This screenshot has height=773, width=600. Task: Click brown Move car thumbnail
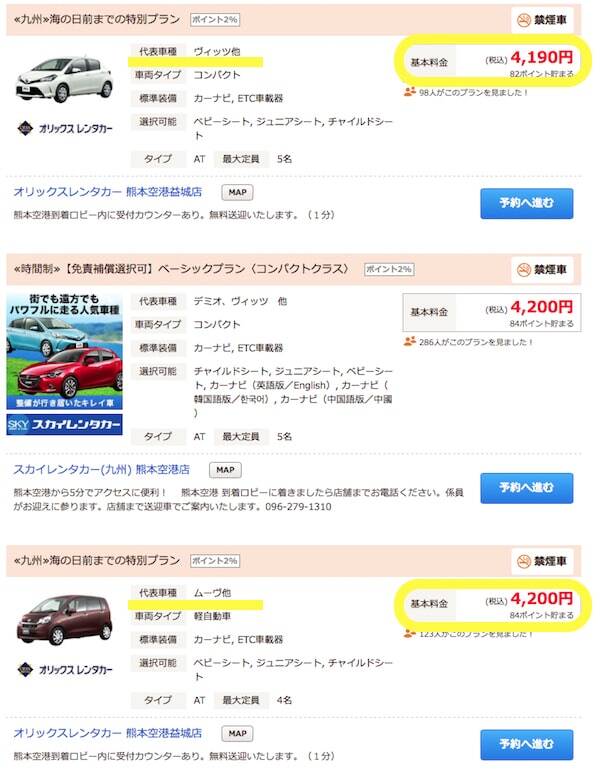pyautogui.click(x=65, y=620)
